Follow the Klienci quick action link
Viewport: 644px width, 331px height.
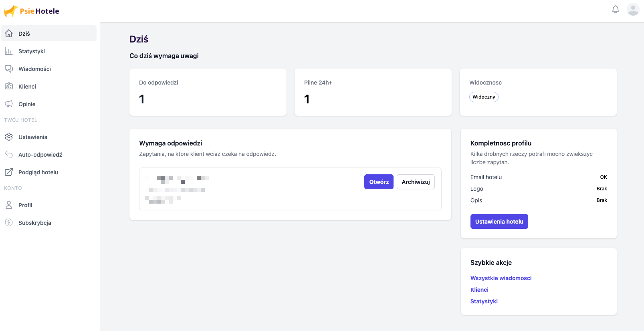479,290
